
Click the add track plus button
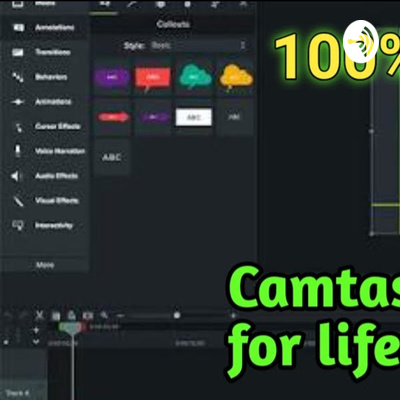tap(36, 330)
